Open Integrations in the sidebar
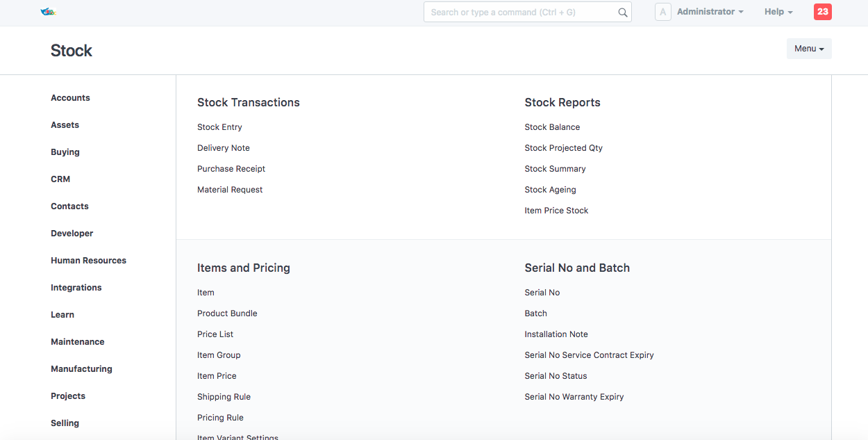The image size is (868, 440). click(76, 288)
